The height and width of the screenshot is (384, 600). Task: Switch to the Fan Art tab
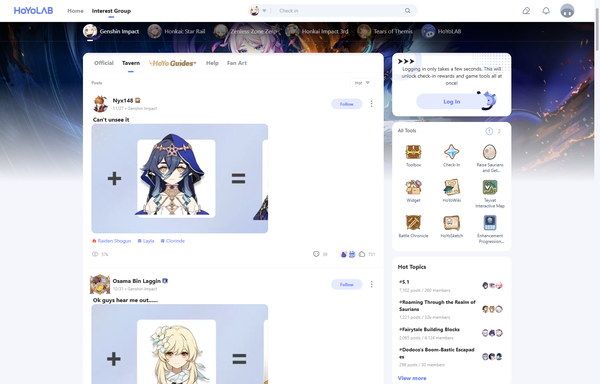tap(237, 63)
